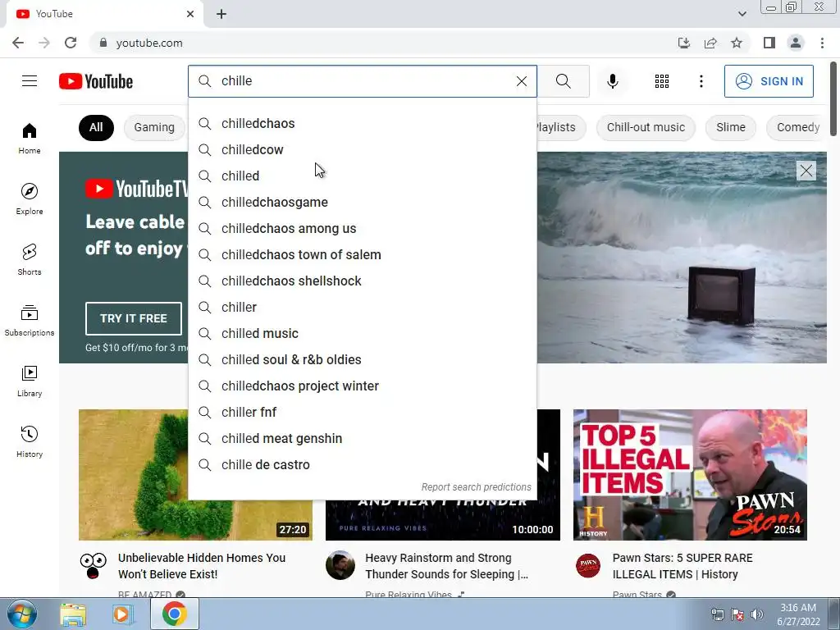Image resolution: width=840 pixels, height=630 pixels.
Task: Choose chilledchaos shellshock suggestion
Action: (x=362, y=281)
